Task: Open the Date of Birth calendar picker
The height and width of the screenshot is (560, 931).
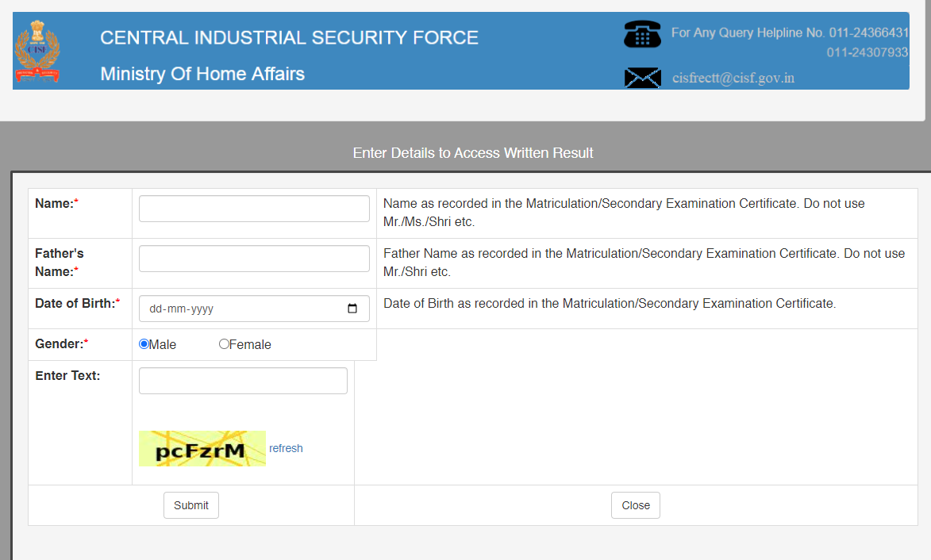Action: (353, 309)
